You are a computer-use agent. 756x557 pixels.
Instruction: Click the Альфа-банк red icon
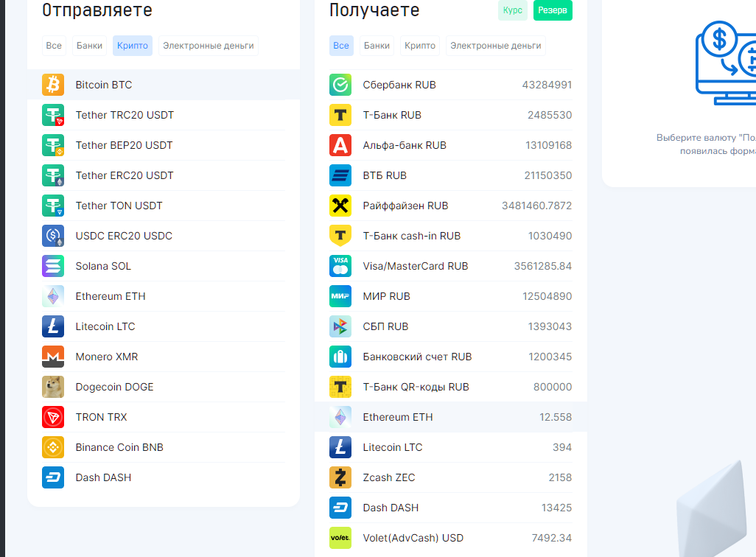coord(340,145)
